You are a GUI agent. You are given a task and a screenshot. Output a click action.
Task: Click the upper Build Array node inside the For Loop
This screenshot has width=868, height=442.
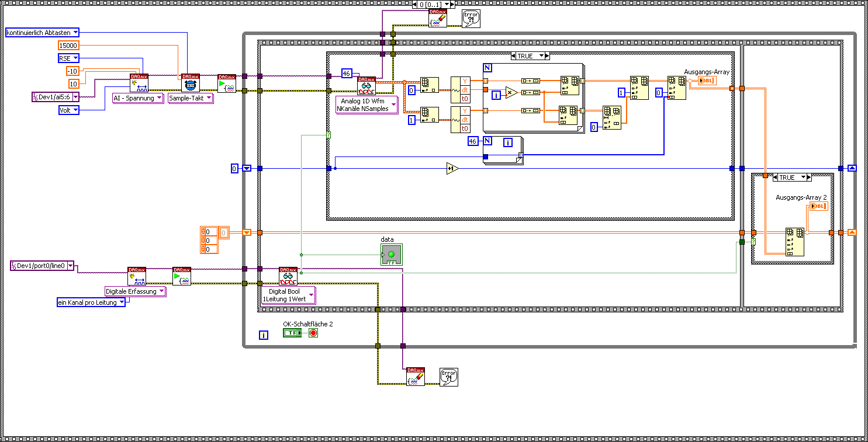pyautogui.click(x=569, y=85)
